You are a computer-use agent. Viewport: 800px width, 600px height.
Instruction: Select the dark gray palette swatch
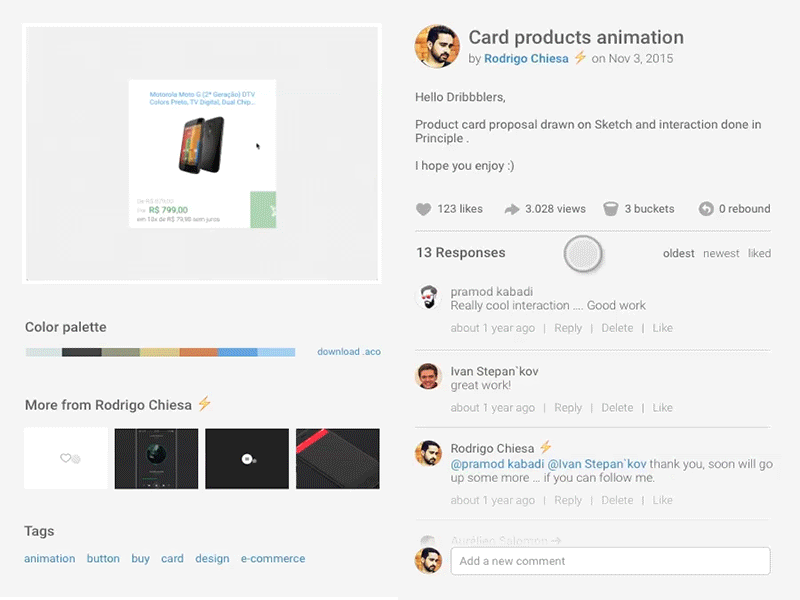pos(81,352)
